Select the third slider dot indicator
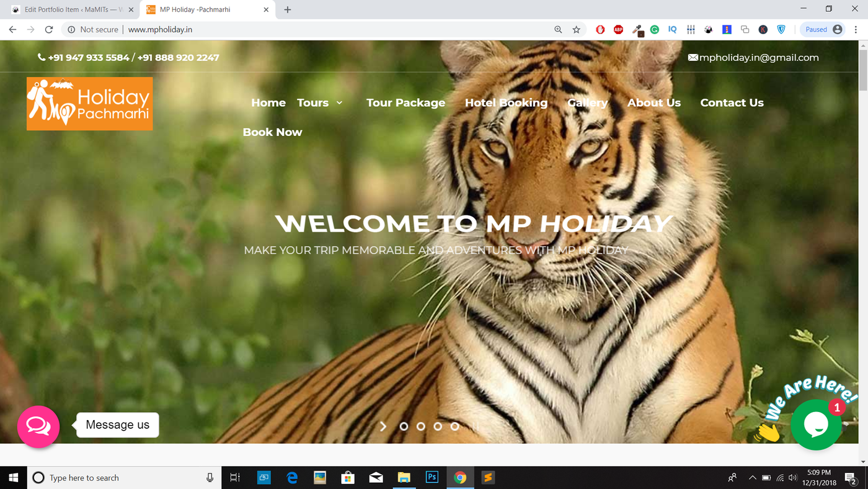Viewport: 868px width, 489px height. [x=438, y=426]
